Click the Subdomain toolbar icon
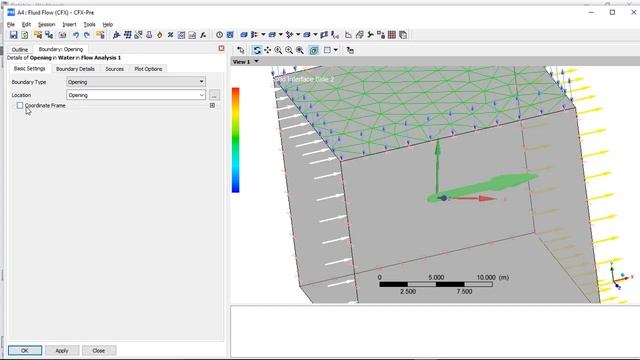The width and height of the screenshot is (640, 360). point(272,35)
